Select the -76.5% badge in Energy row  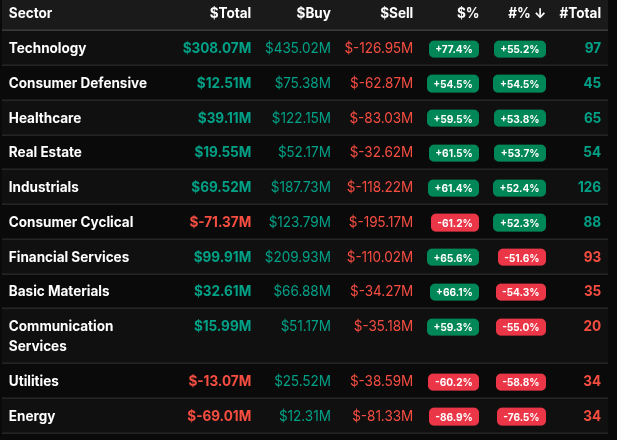click(x=521, y=416)
